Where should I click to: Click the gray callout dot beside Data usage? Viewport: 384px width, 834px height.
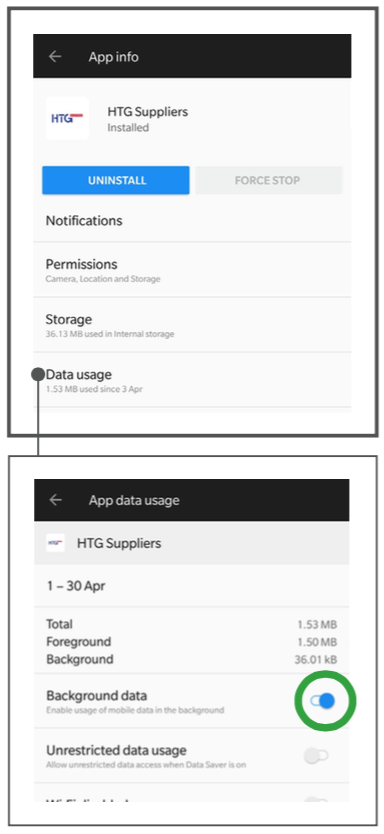38,374
